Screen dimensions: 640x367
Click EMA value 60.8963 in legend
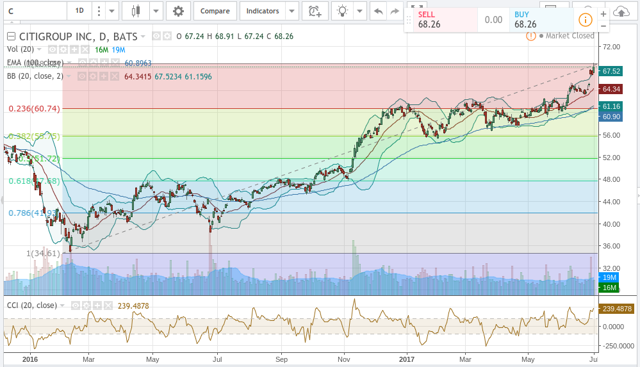[x=138, y=63]
